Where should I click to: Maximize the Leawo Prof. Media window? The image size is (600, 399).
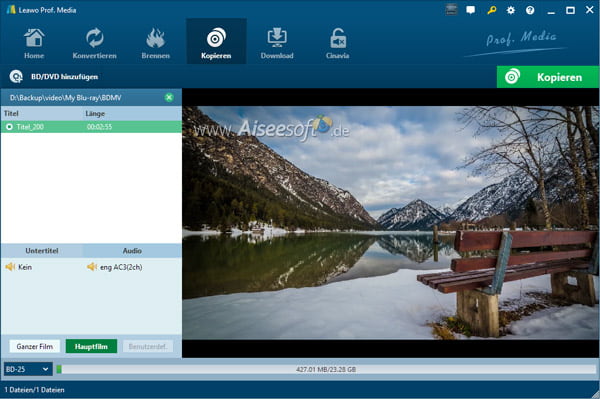coord(570,10)
